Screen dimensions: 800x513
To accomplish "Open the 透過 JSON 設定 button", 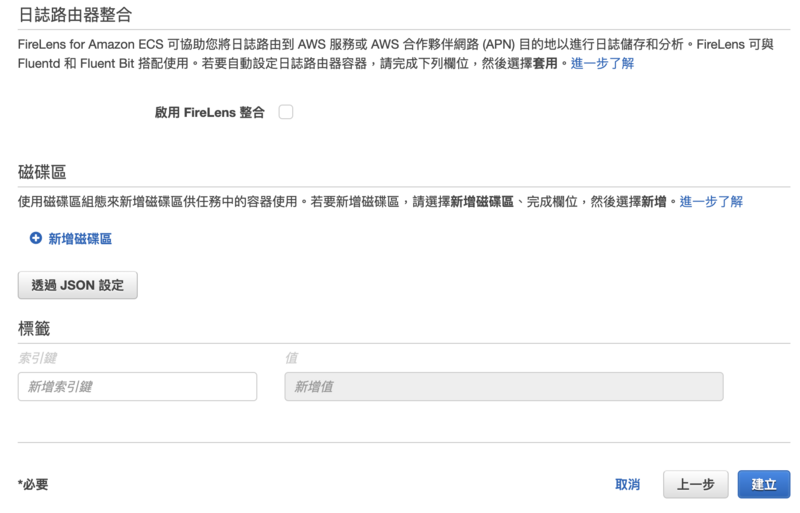I will [78, 285].
